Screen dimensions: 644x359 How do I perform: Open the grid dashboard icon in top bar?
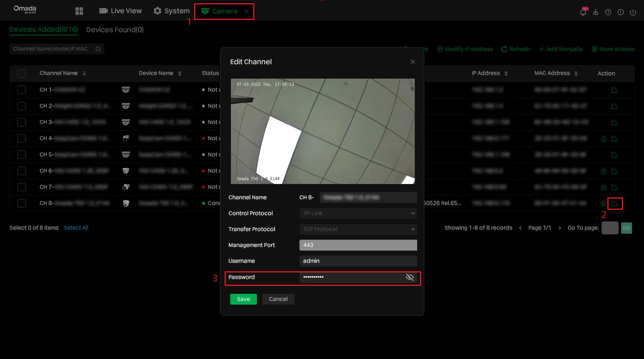tap(79, 11)
